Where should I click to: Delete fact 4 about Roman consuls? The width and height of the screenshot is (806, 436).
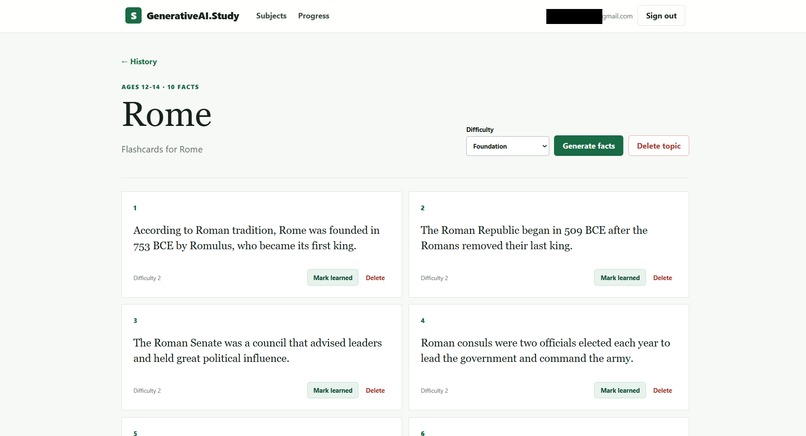click(663, 390)
